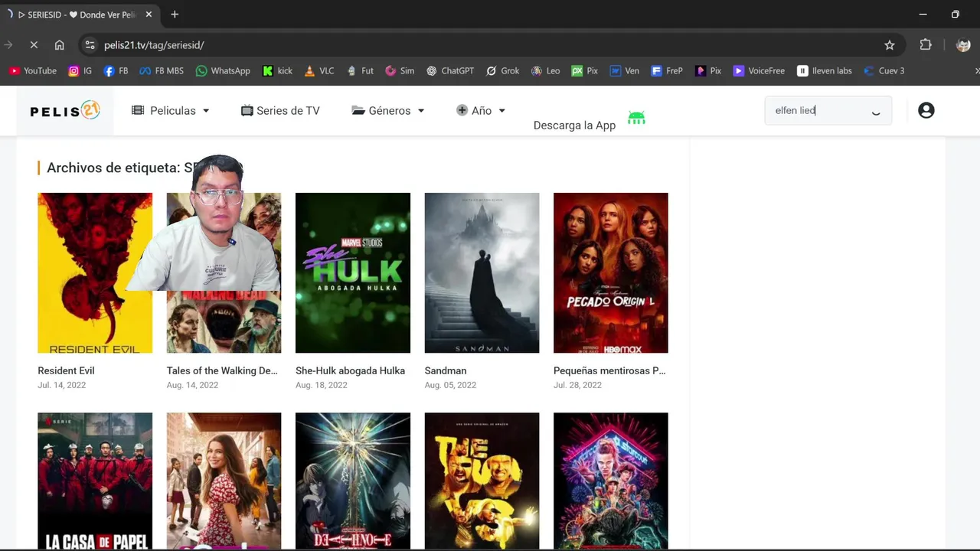Screen dimensions: 980x551
Task: Click the Aug. 18, 2022 date
Action: pos(322,385)
